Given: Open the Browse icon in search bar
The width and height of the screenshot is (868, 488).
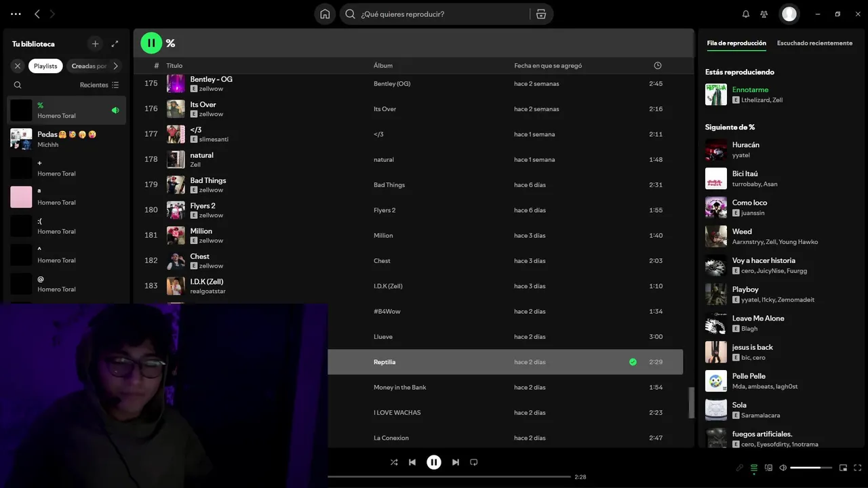Looking at the screenshot, I should click(541, 14).
